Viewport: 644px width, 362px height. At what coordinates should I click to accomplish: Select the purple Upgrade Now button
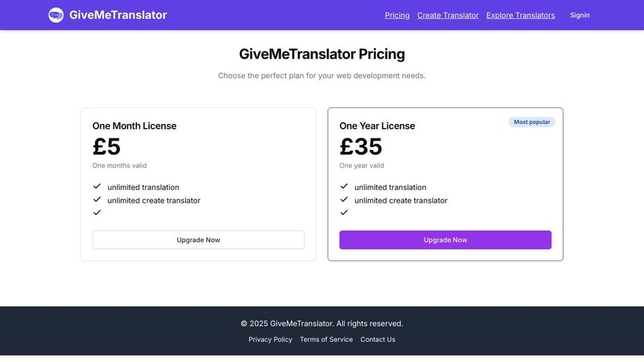tap(445, 240)
